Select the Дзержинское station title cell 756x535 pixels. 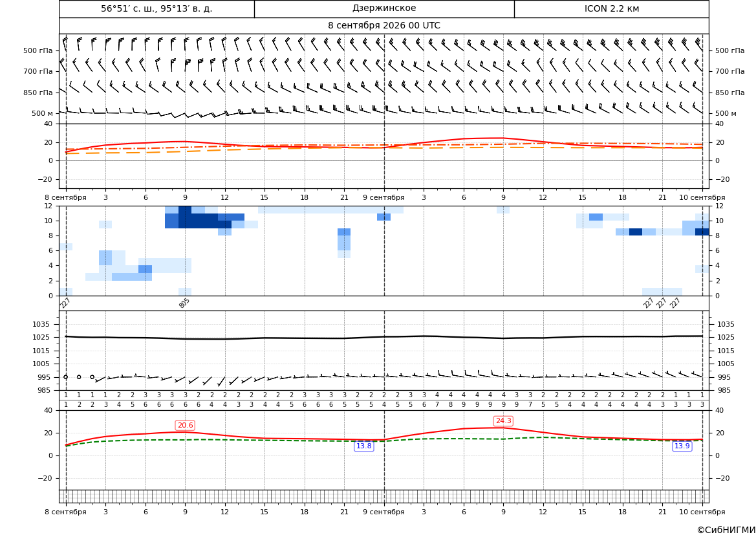pyautogui.click(x=384, y=8)
